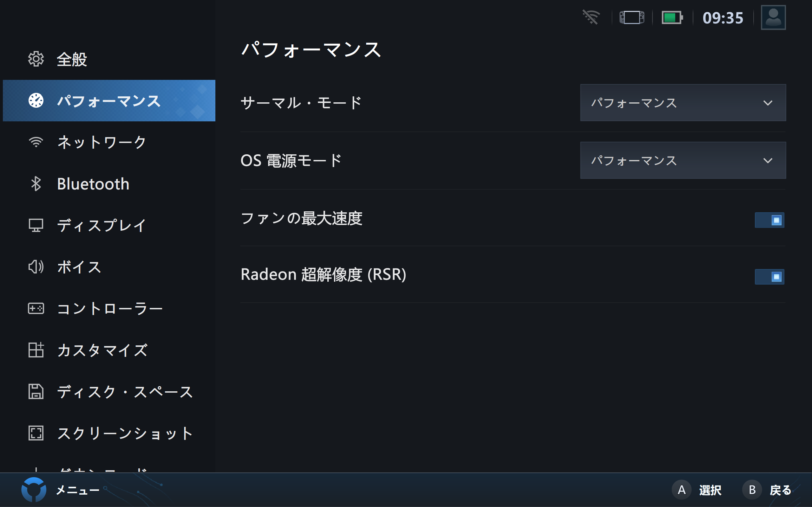The height and width of the screenshot is (507, 812).
Task: Go to the カスタマイズ section
Action: pos(102,350)
